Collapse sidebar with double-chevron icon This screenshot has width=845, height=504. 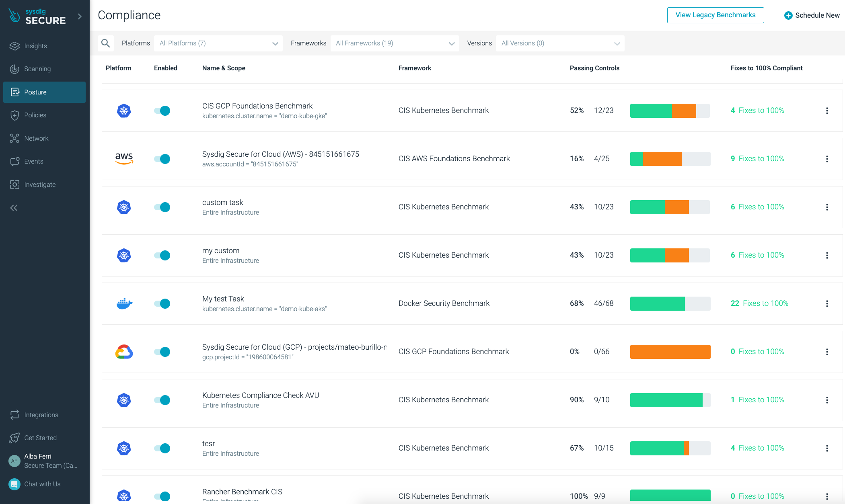pos(14,208)
